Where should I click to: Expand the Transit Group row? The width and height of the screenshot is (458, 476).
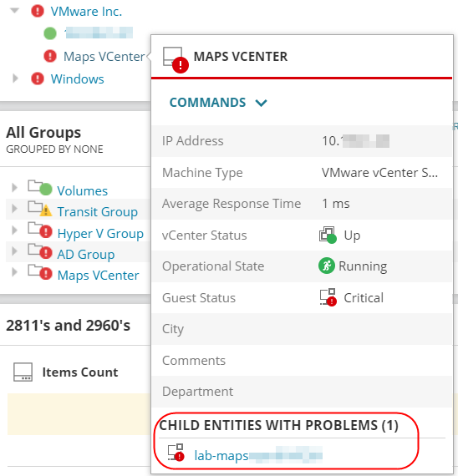click(14, 209)
